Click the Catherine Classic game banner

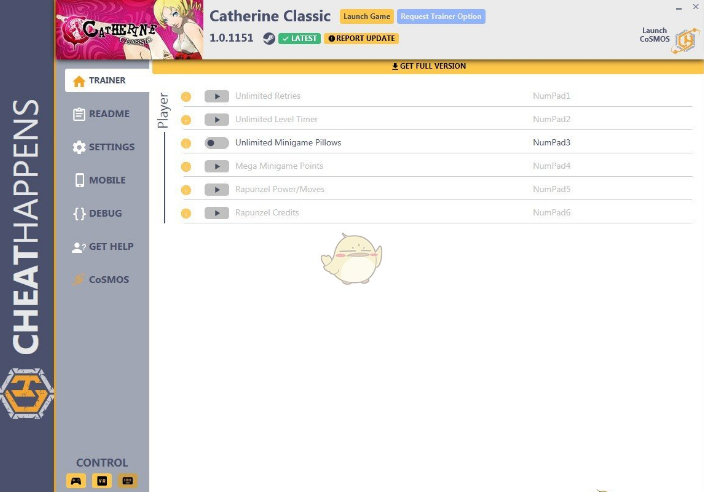click(x=129, y=30)
